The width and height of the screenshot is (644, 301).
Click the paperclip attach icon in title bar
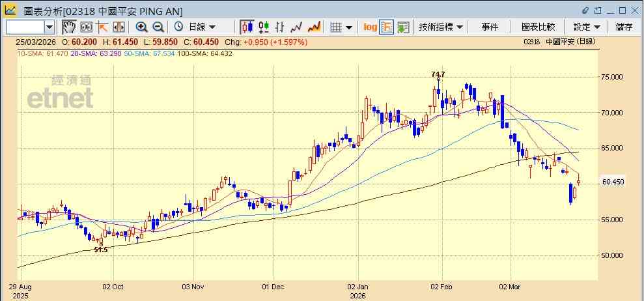[x=586, y=10]
